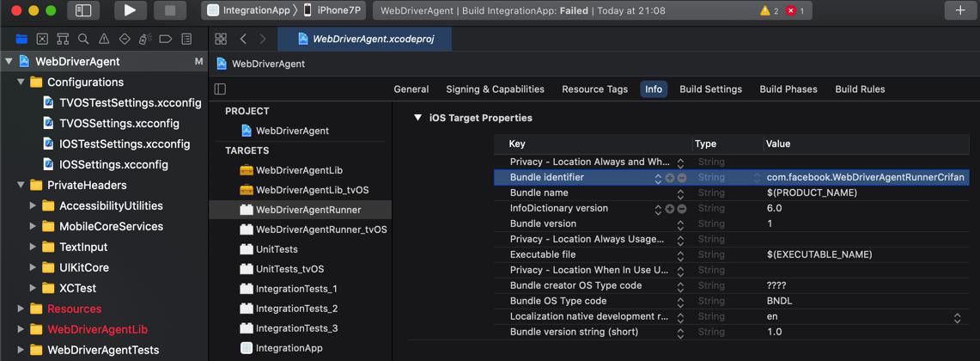Click the Key column header
980x361 pixels.
click(593, 144)
